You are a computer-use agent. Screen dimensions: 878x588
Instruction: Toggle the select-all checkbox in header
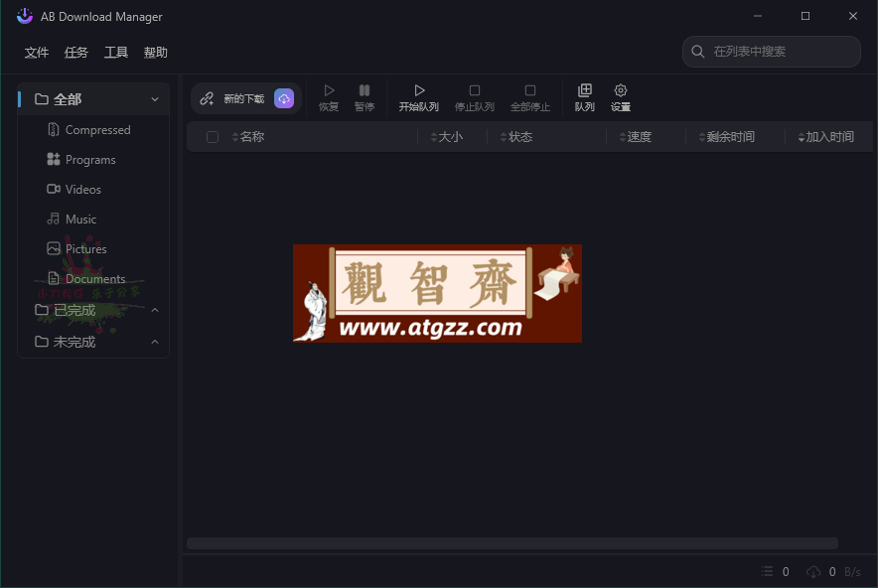click(213, 137)
